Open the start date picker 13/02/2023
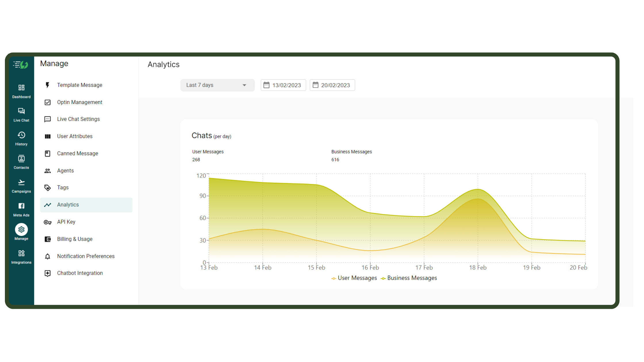This screenshot has height=362, width=644. [x=283, y=85]
